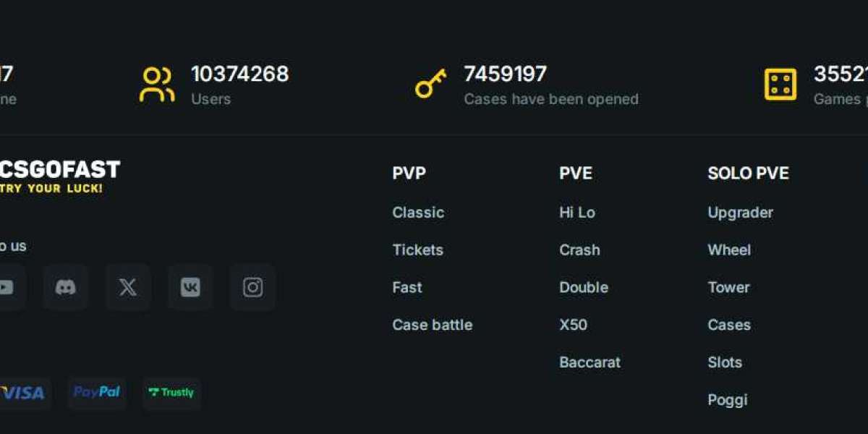Open the Discord social icon
The height and width of the screenshot is (434, 868).
tap(66, 287)
